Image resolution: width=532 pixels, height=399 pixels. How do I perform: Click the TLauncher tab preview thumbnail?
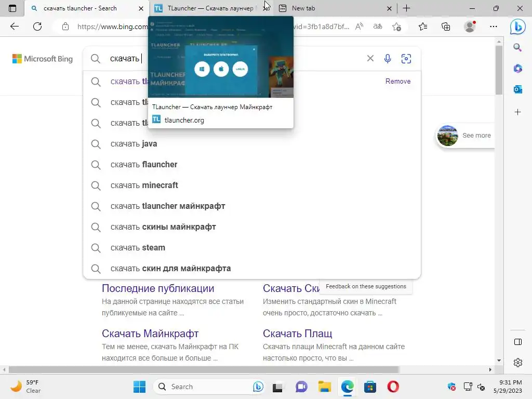[x=220, y=57]
